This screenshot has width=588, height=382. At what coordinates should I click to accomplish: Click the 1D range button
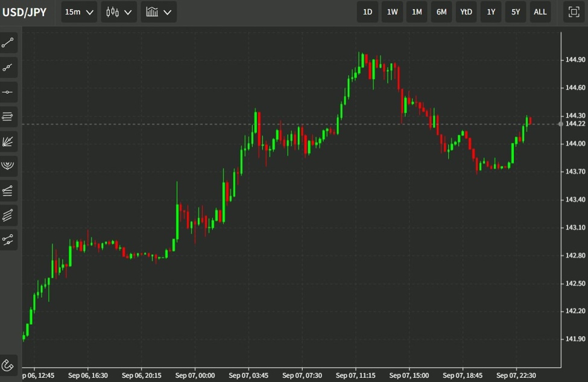(x=367, y=11)
